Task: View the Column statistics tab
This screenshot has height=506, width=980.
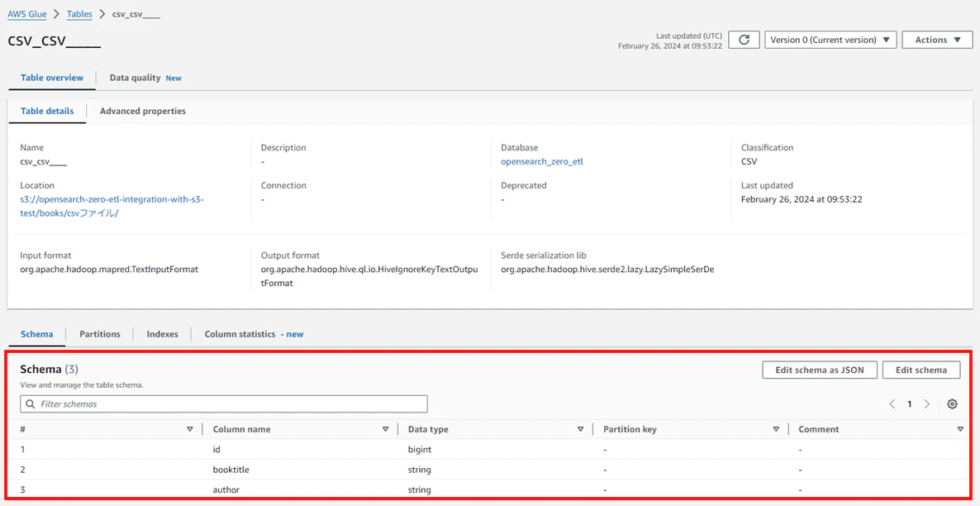Action: pos(254,334)
